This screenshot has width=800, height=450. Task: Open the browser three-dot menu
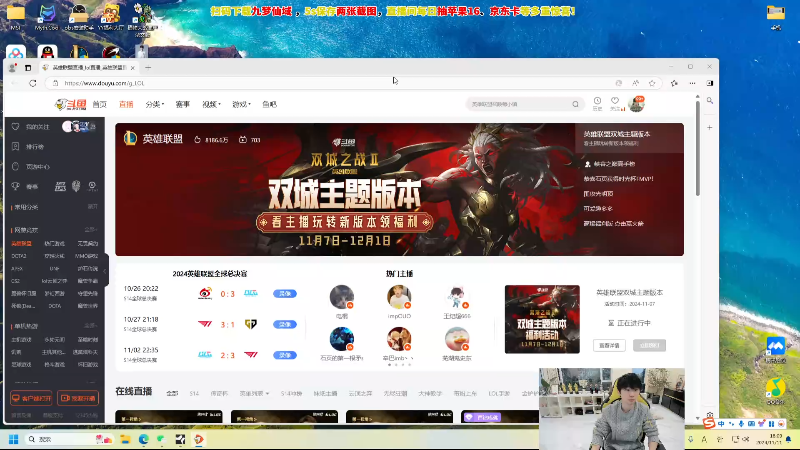(x=692, y=83)
